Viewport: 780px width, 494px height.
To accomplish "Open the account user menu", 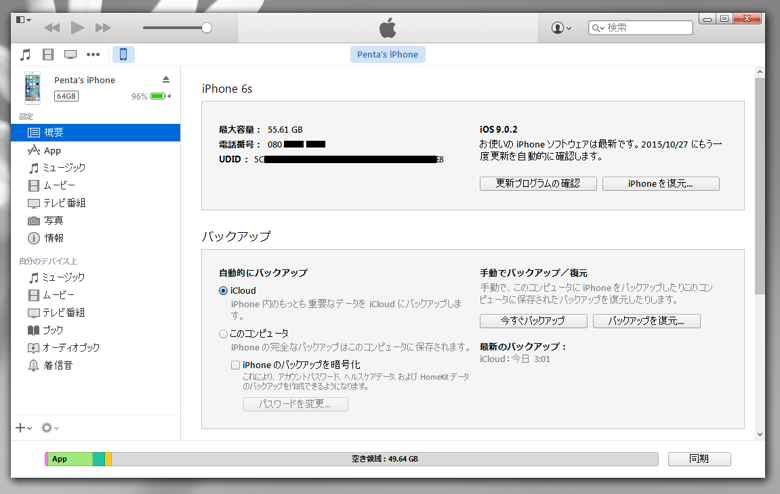I will [x=561, y=28].
